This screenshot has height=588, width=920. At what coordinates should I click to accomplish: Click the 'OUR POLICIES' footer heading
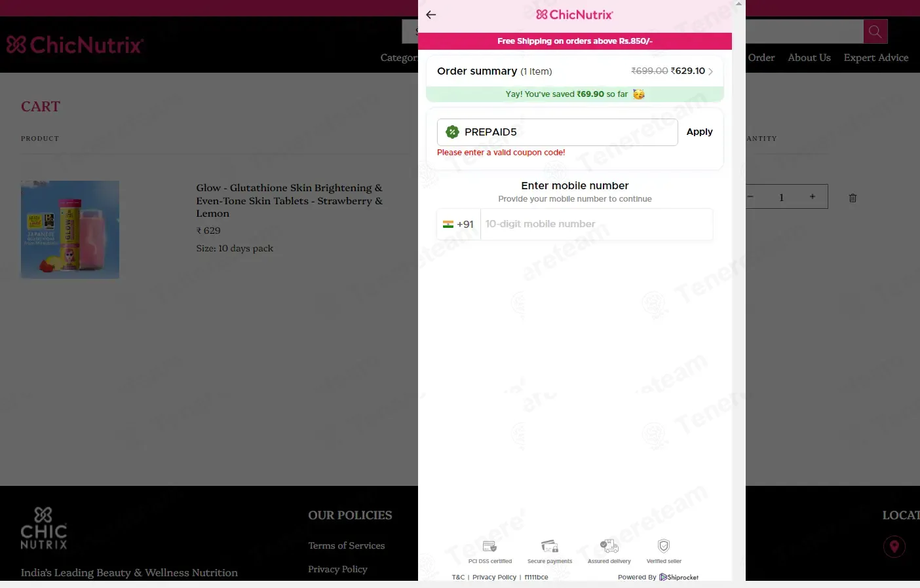point(350,515)
